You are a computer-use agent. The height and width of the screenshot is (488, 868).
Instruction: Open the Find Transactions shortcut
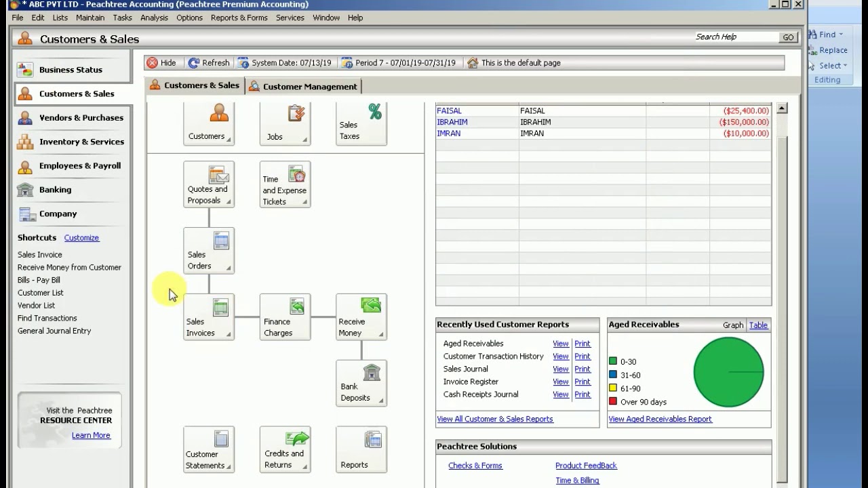[x=47, y=319]
